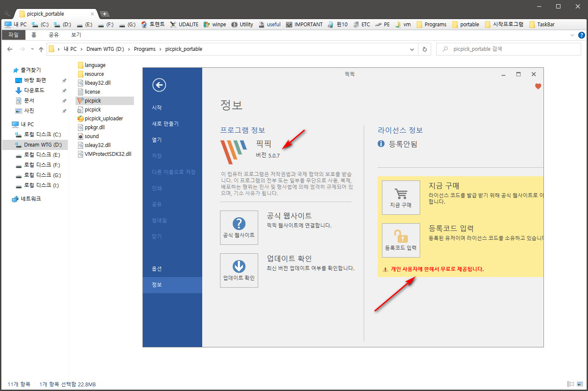
Task: Open the UDALITE bookmark in links bar
Action: point(184,25)
